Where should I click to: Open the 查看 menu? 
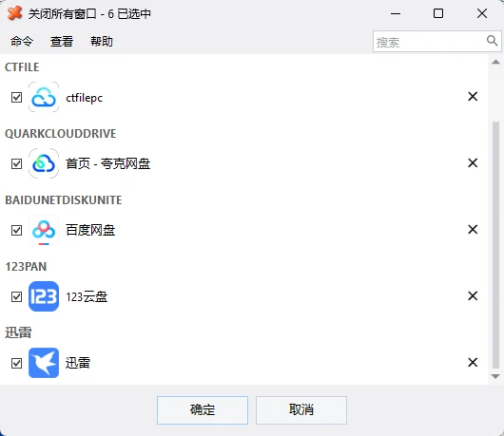pos(62,42)
